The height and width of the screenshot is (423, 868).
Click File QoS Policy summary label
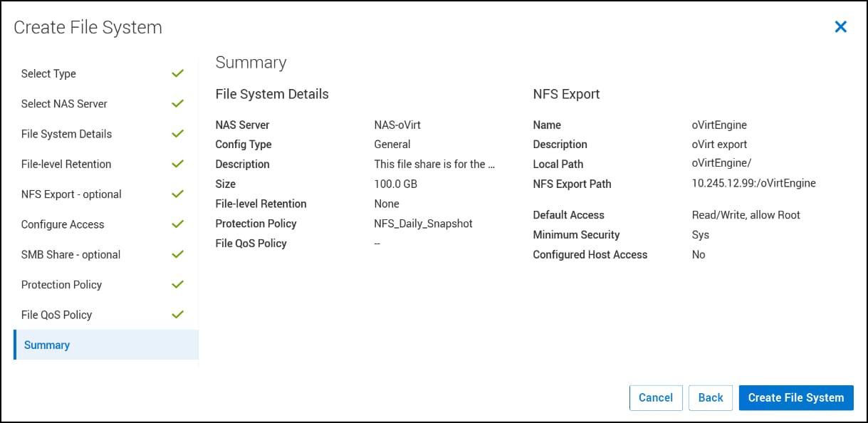[251, 244]
